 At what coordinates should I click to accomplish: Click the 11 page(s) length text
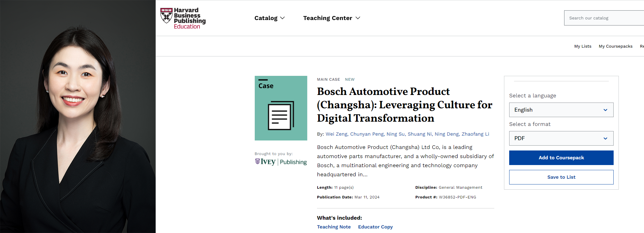coord(344,187)
